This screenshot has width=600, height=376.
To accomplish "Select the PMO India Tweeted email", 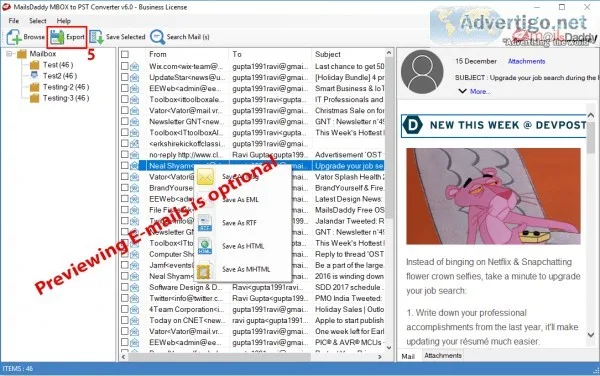I will [253, 298].
